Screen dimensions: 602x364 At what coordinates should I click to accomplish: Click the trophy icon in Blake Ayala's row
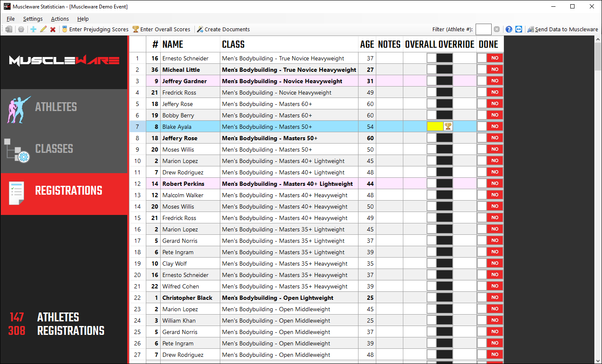click(448, 126)
